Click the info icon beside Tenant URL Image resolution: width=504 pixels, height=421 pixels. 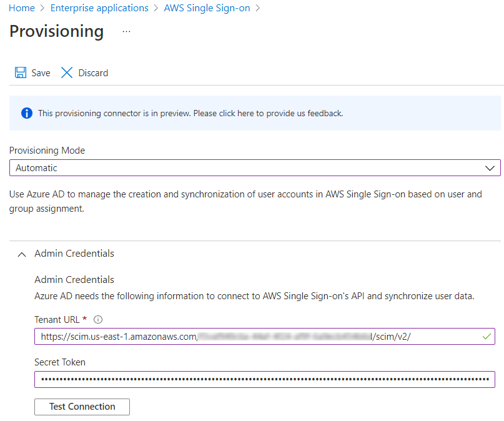[97, 320]
